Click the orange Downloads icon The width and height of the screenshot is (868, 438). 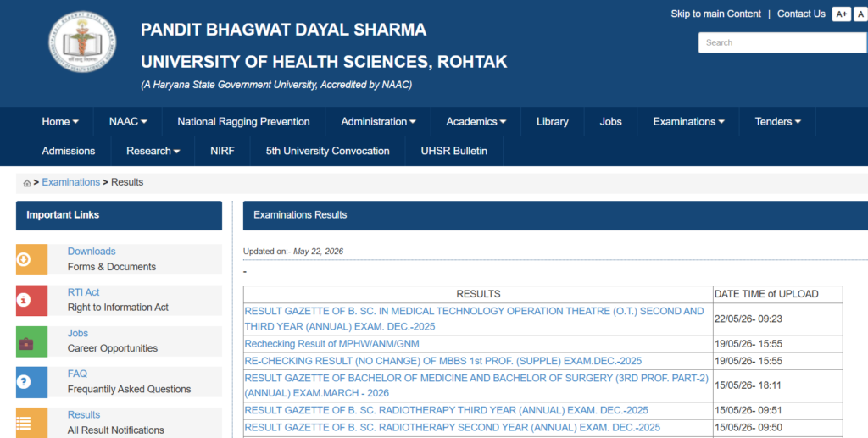tap(31, 259)
